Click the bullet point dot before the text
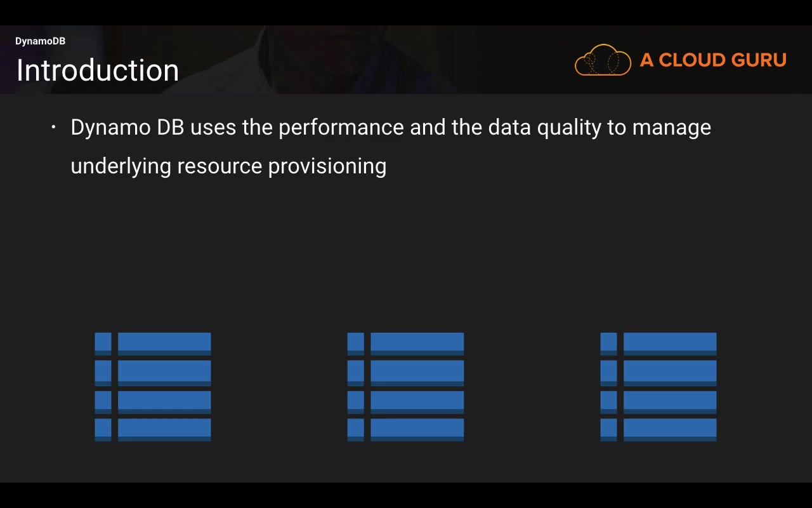The image size is (812, 508). coord(54,128)
